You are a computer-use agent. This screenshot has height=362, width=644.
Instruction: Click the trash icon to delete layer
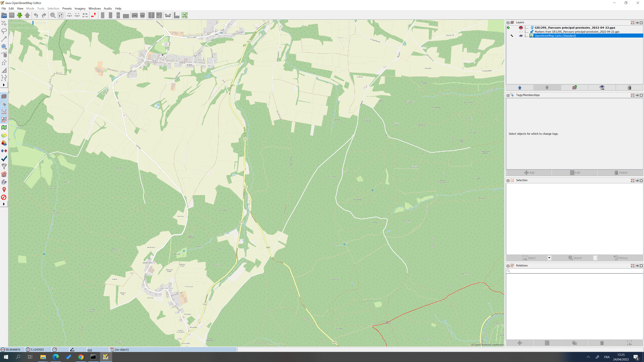(629, 88)
